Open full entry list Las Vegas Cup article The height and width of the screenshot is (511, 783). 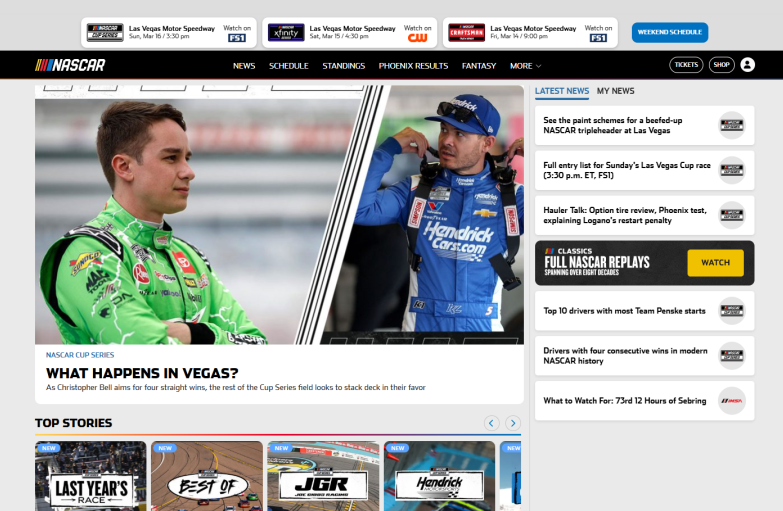pyautogui.click(x=644, y=170)
